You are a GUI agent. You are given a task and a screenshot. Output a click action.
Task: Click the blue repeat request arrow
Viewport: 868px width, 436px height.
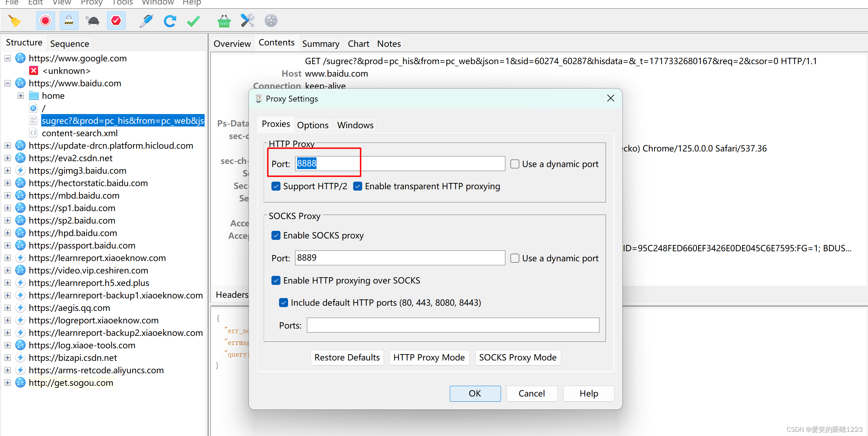click(170, 21)
